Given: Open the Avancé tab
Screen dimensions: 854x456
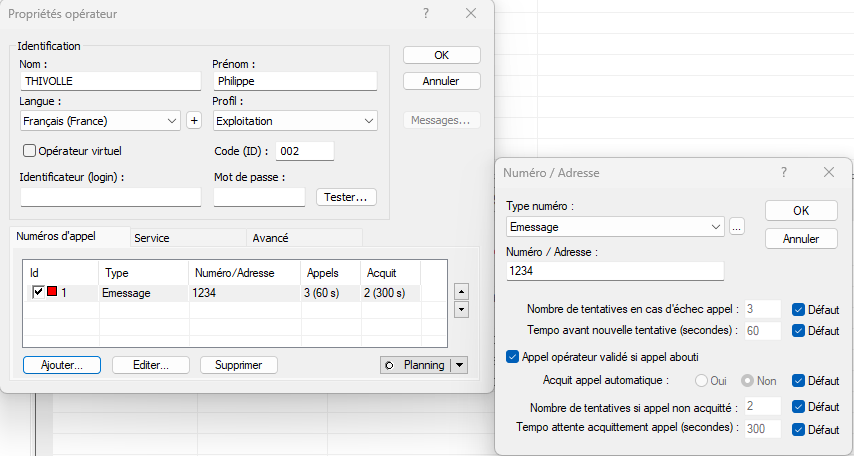Looking at the screenshot, I should pos(271,238).
